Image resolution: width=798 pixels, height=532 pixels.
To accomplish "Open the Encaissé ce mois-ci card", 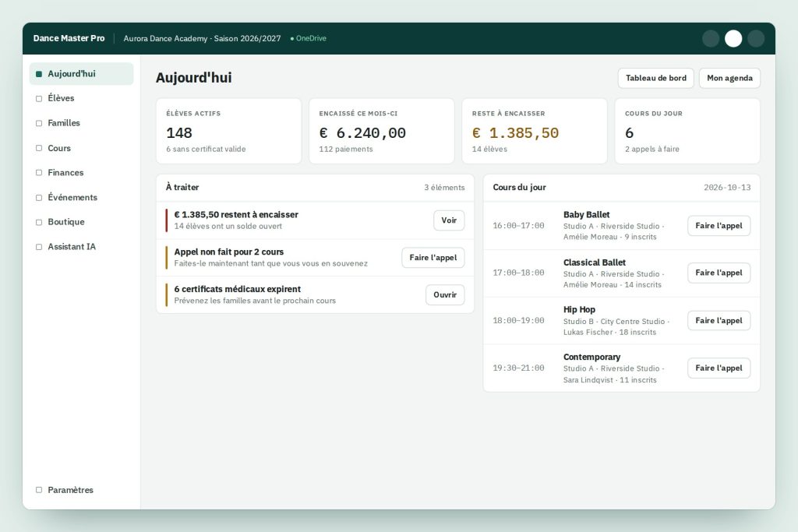I will [x=382, y=131].
